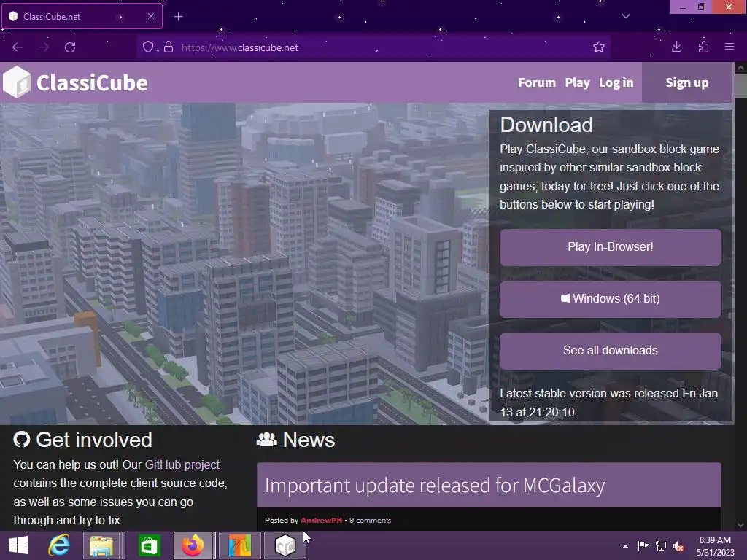Click See all downloads
This screenshot has height=560, width=747.
(611, 351)
